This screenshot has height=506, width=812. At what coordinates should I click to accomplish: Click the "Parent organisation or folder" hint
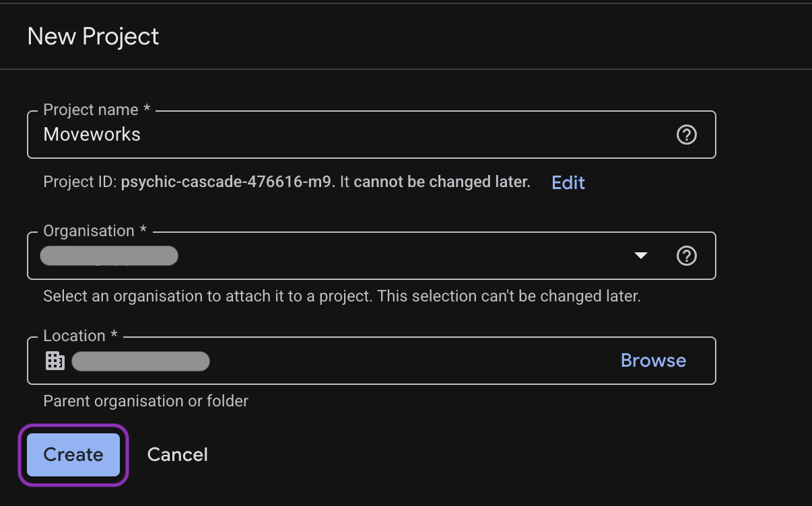pyautogui.click(x=145, y=401)
